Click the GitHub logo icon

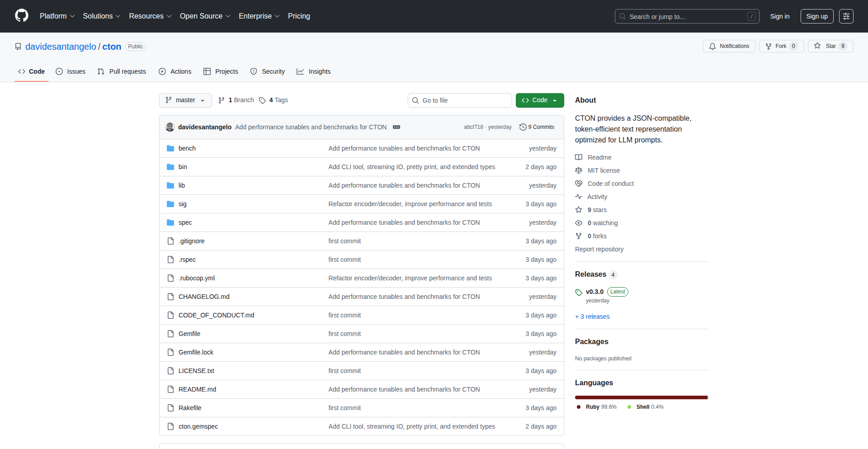click(x=21, y=16)
